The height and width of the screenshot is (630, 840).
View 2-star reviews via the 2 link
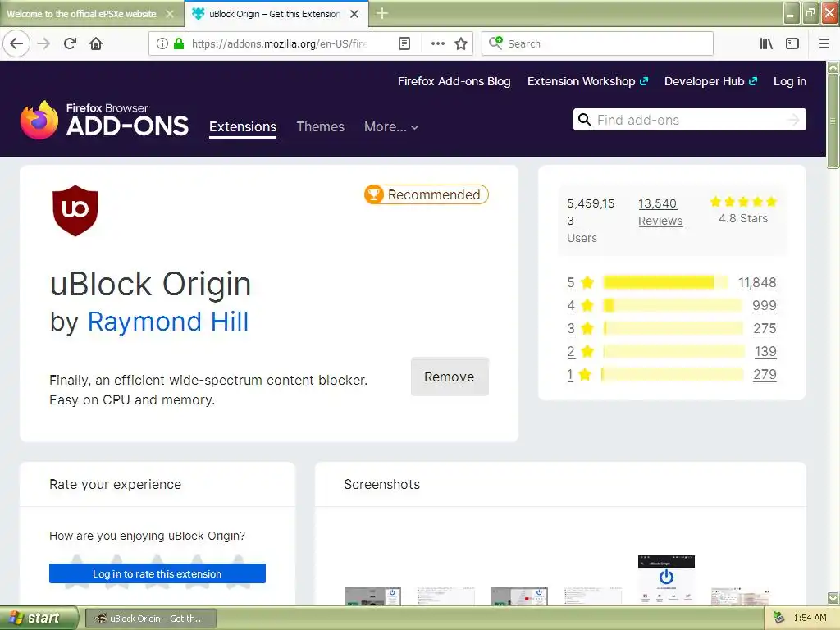(571, 351)
